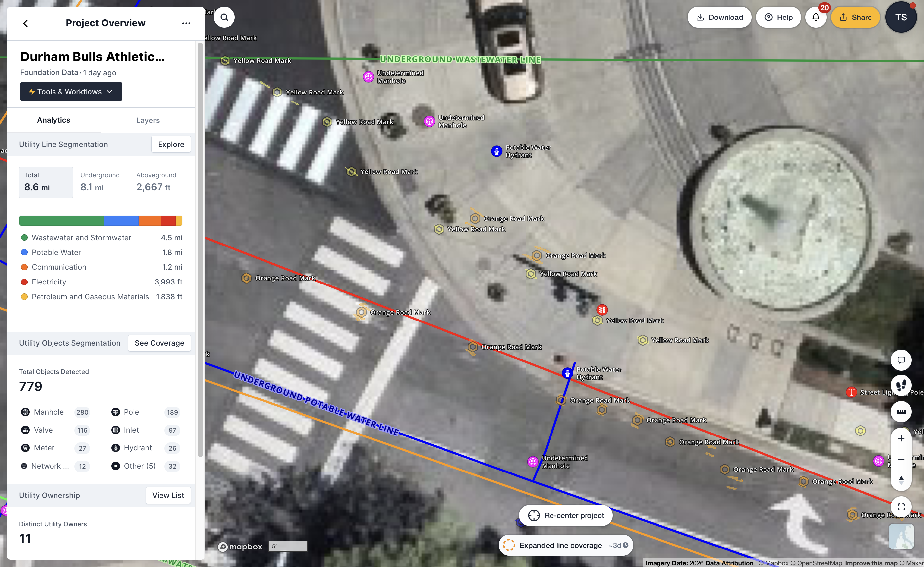The height and width of the screenshot is (567, 924).
Task: Click the side panel vertical scrollbar
Action: click(x=200, y=249)
